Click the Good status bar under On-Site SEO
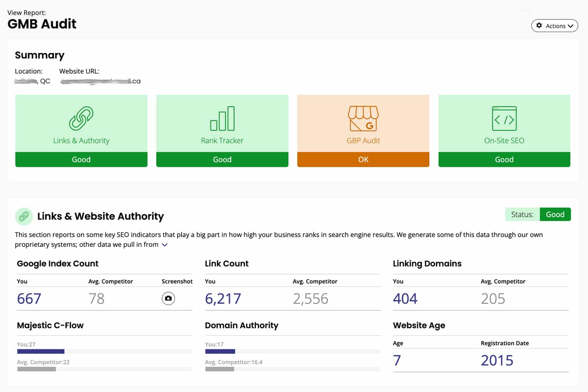This screenshot has height=392, width=588. (504, 159)
